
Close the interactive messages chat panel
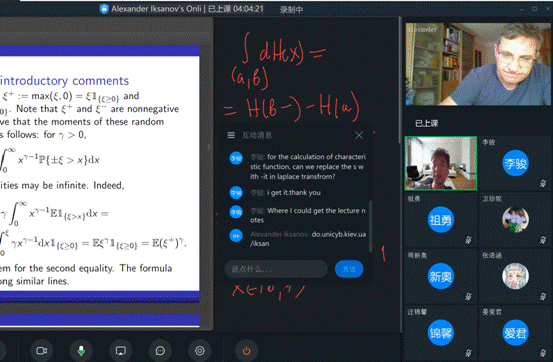[359, 135]
